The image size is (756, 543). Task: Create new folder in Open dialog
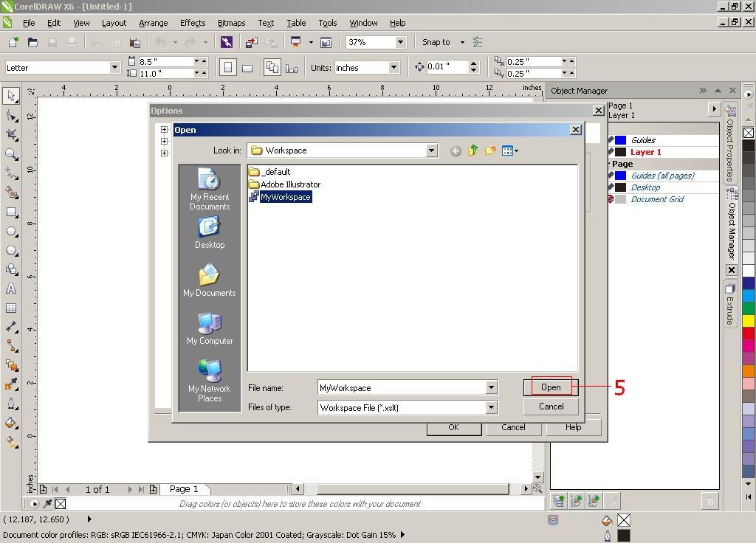coord(490,151)
